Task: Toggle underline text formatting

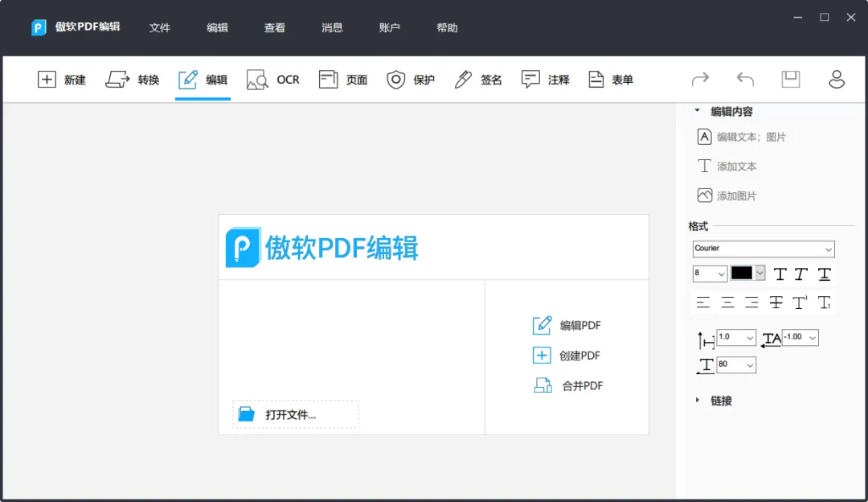Action: pos(825,274)
